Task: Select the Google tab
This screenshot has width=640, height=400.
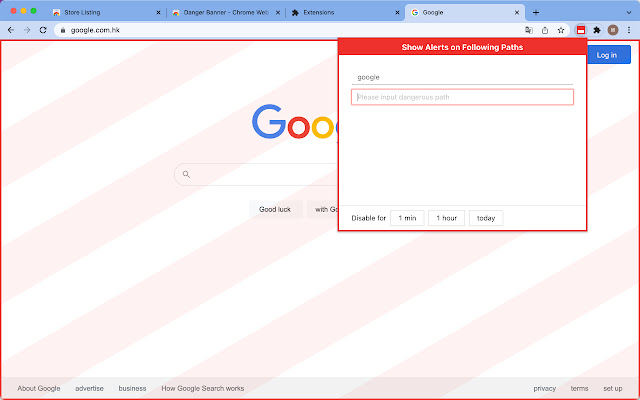Action: (465, 13)
